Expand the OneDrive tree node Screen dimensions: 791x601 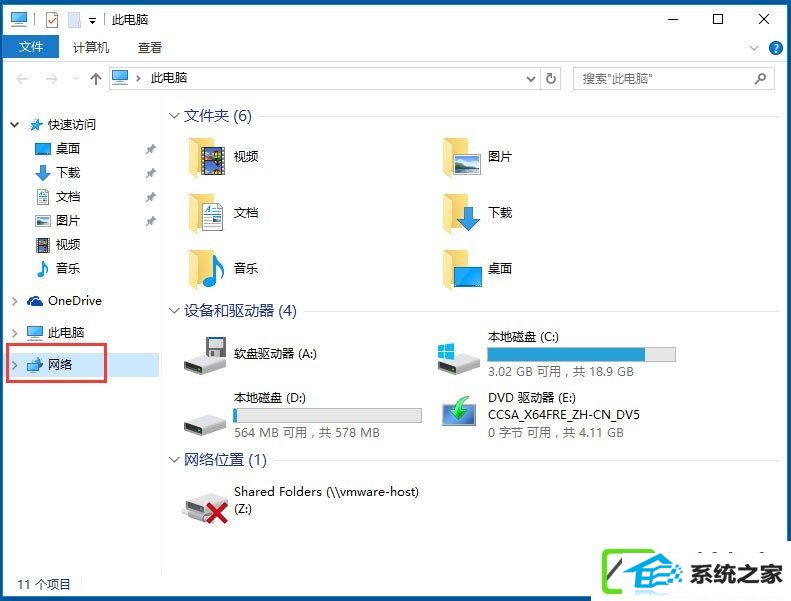(x=15, y=301)
